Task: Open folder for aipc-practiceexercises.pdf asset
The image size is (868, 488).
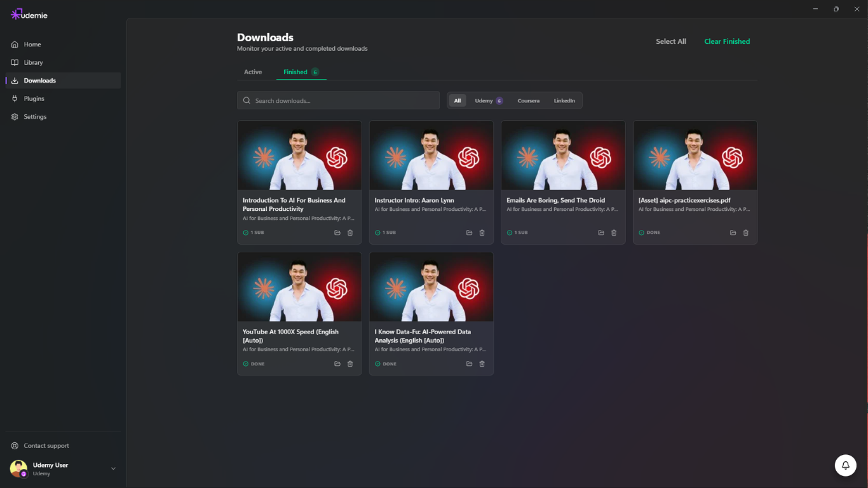Action: click(x=733, y=233)
